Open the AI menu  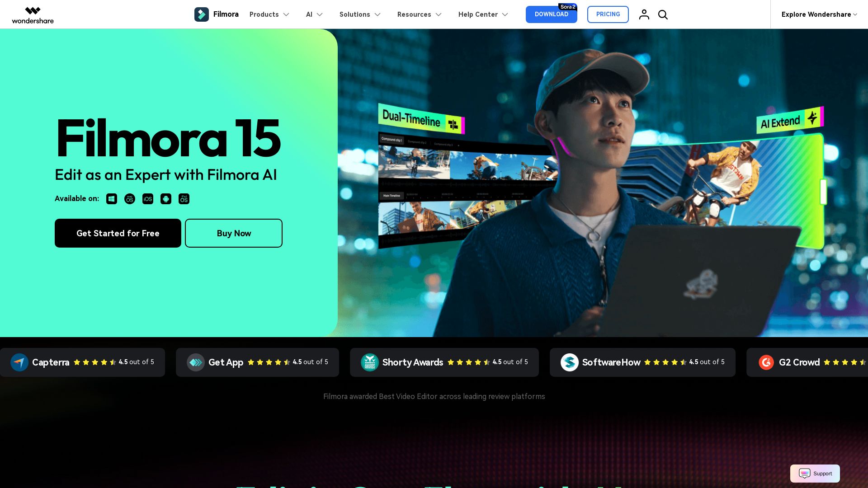(314, 14)
